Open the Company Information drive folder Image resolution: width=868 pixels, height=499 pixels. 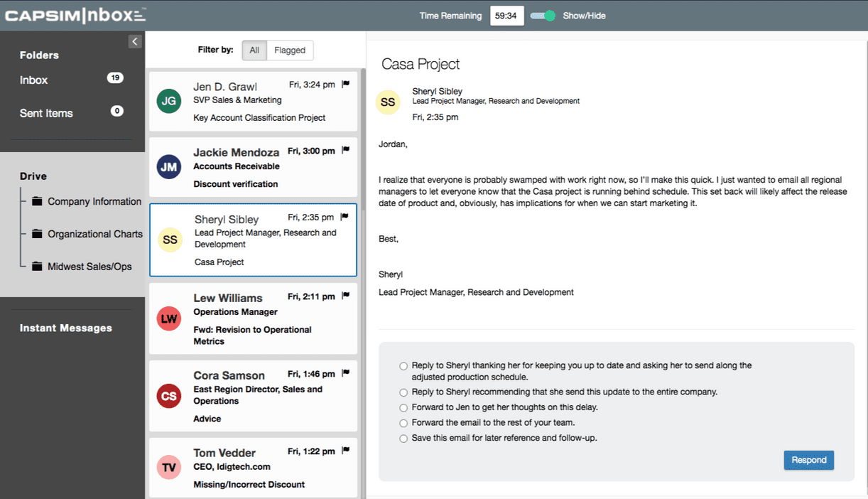click(93, 201)
